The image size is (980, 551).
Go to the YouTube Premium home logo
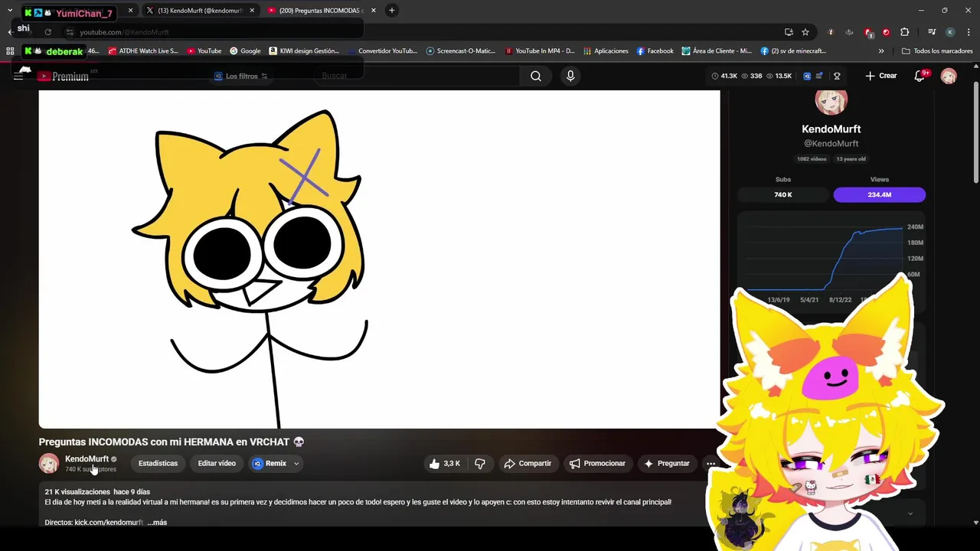[64, 76]
